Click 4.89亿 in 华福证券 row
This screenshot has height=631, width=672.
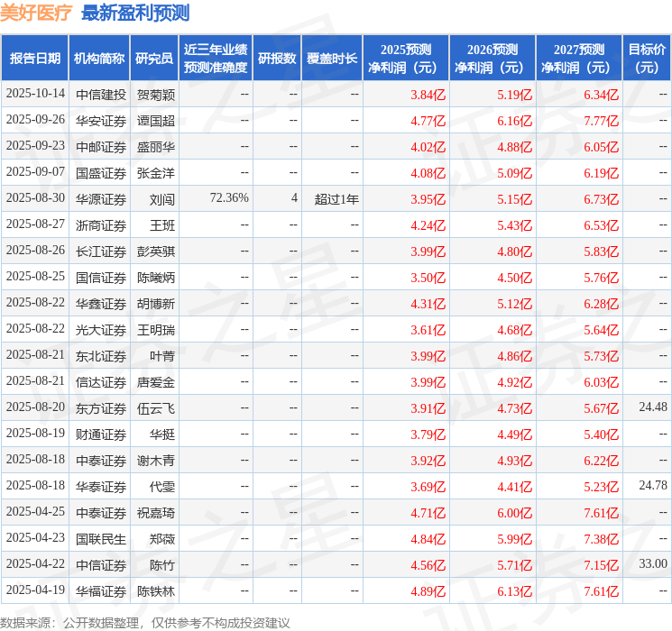428,591
